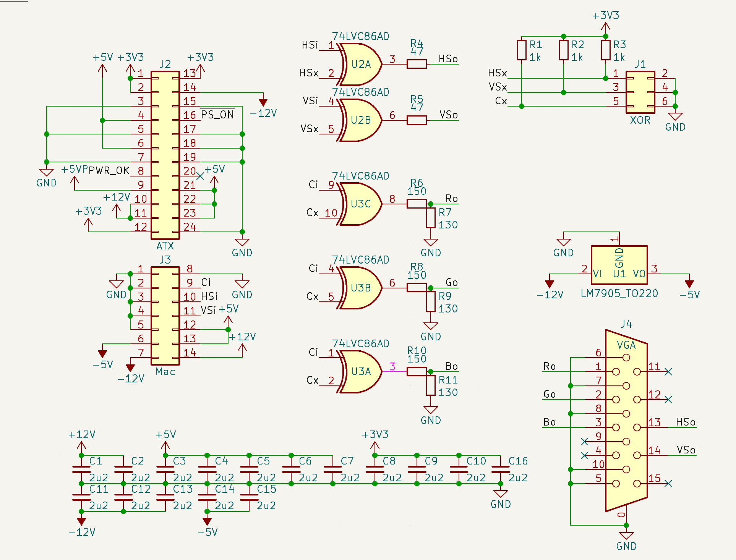Screen dimensions: 736x560
Task: Select the J1 XOR jumper header
Action: click(640, 92)
